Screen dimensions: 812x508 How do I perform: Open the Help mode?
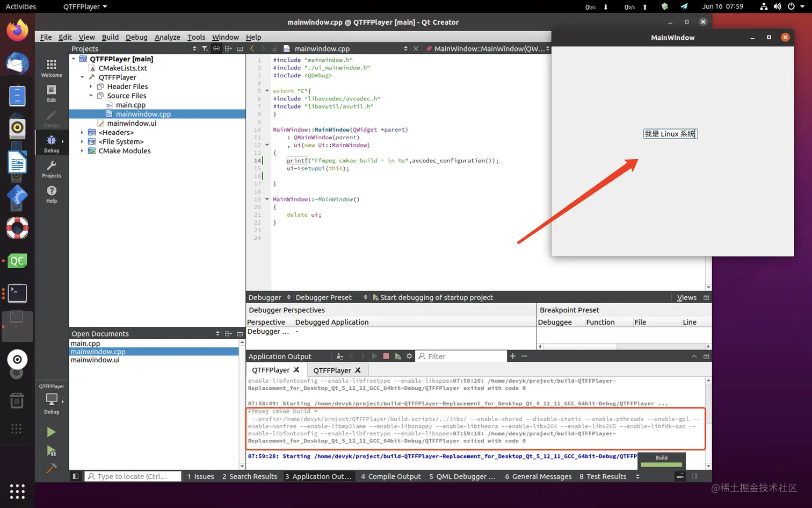pos(52,194)
